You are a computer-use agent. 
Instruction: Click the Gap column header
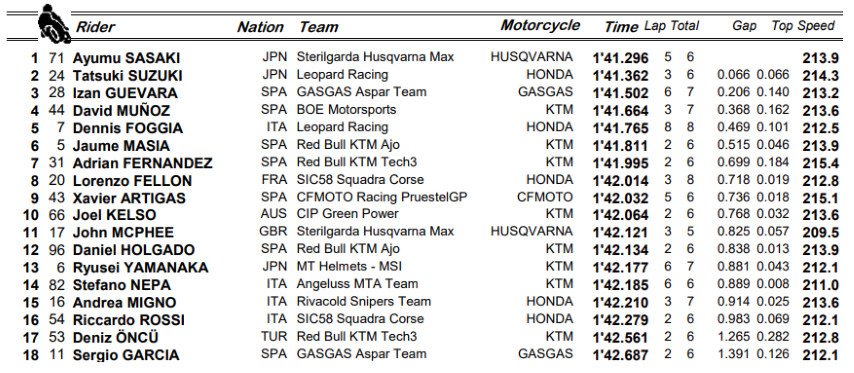(744, 26)
